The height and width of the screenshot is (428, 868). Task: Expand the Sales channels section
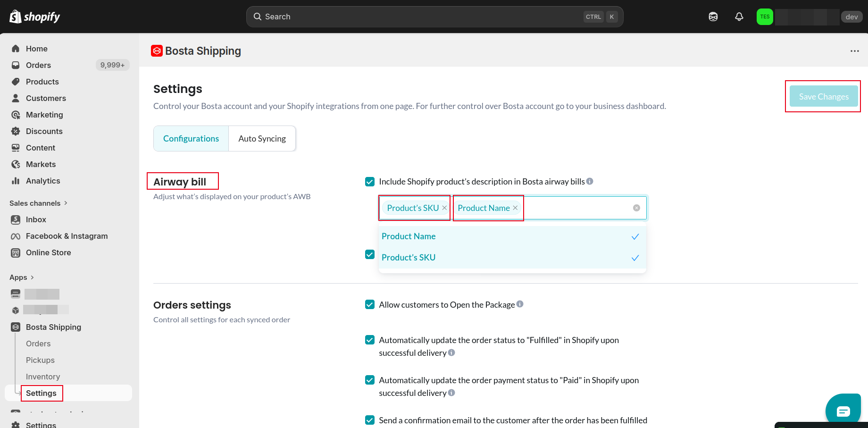pyautogui.click(x=39, y=203)
